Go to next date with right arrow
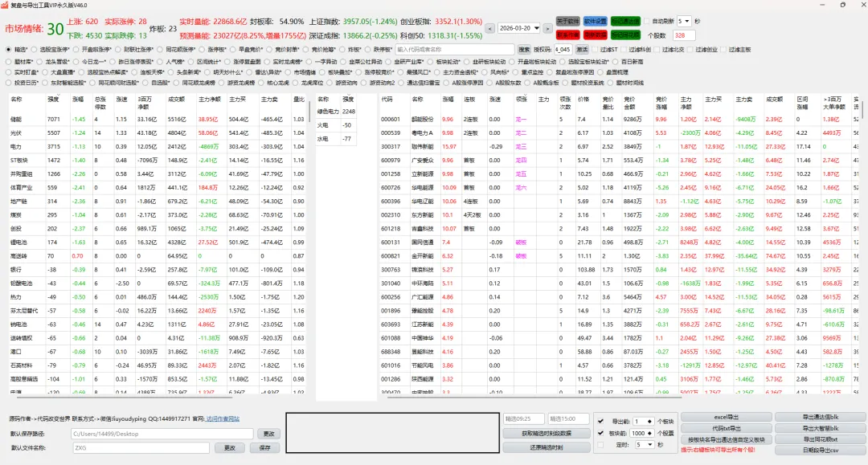The image size is (868, 465). [x=547, y=28]
